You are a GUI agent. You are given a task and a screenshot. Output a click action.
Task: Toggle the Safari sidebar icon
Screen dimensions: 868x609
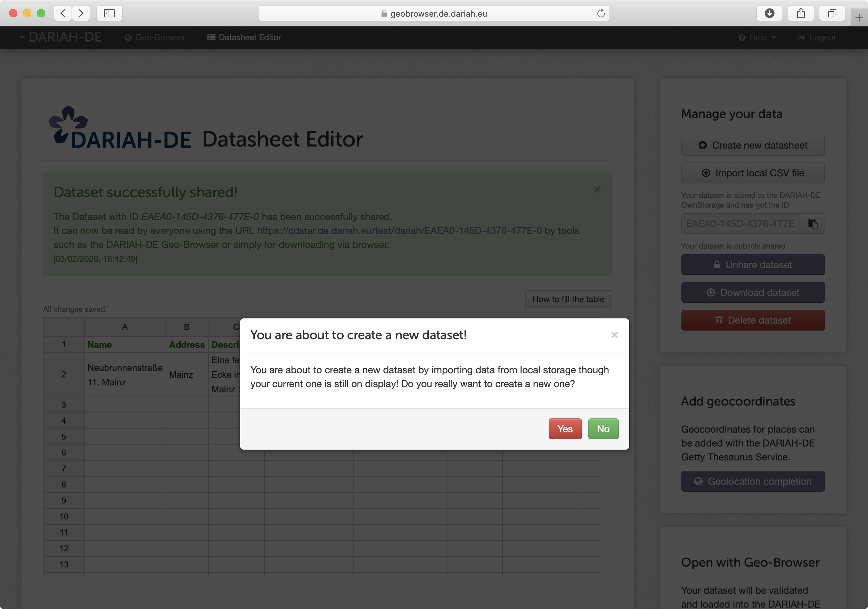109,13
